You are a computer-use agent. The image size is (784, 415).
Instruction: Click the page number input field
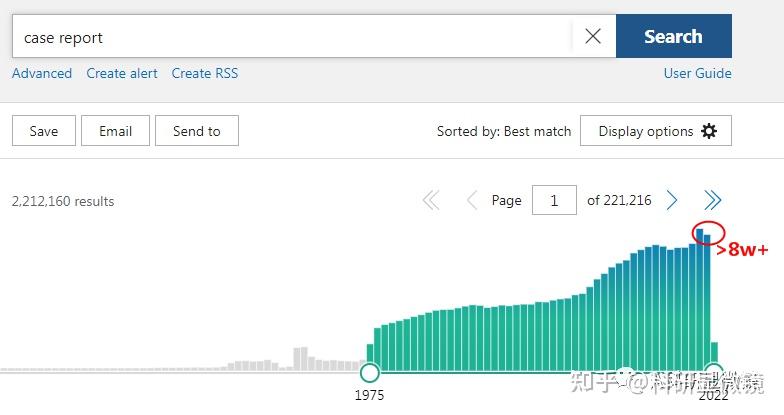coord(554,200)
